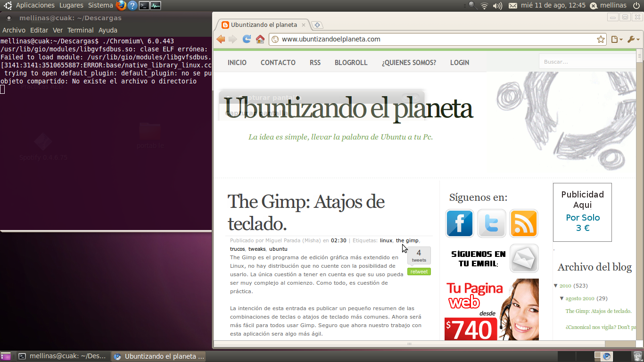Open the page menu dropdown in Chromium
The width and height of the screenshot is (644, 362).
coord(617,40)
